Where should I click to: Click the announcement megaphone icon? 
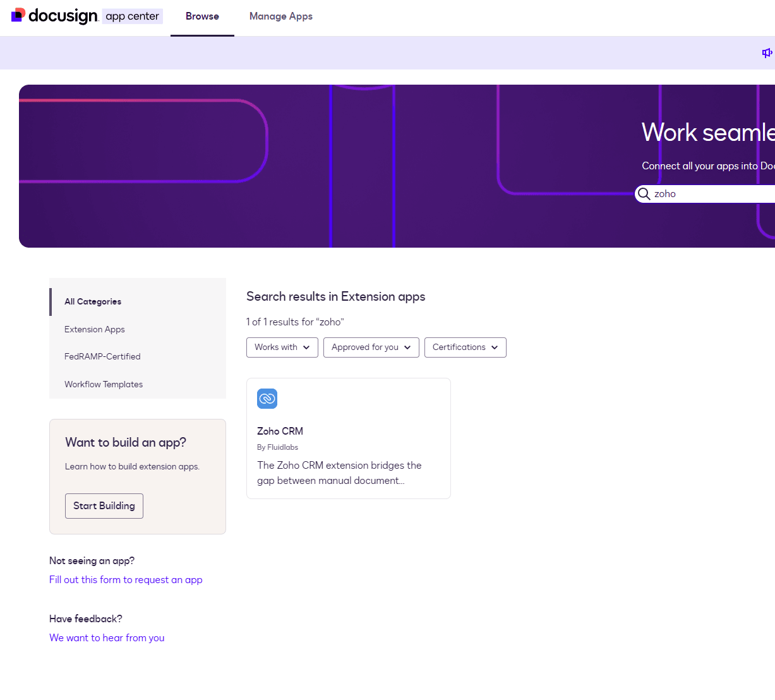coord(767,53)
